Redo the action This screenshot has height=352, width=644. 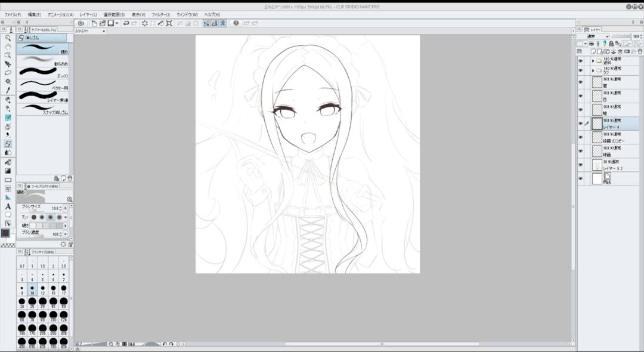coord(134,23)
